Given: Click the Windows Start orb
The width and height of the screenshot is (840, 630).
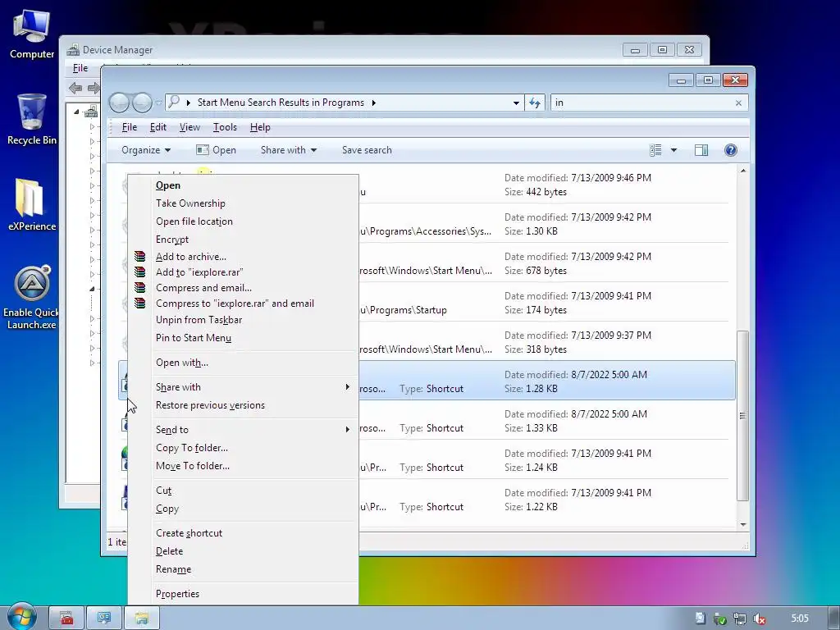Looking at the screenshot, I should 21,617.
